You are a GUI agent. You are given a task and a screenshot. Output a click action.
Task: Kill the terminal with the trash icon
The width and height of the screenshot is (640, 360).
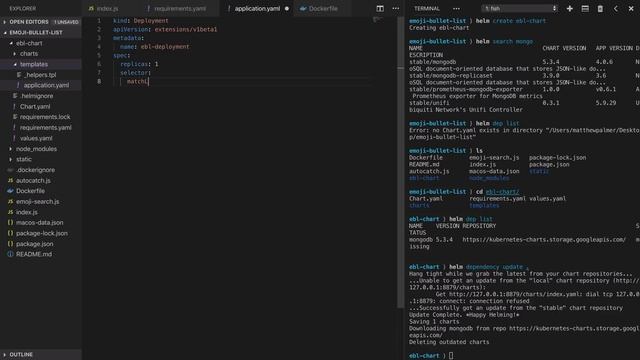pos(600,9)
